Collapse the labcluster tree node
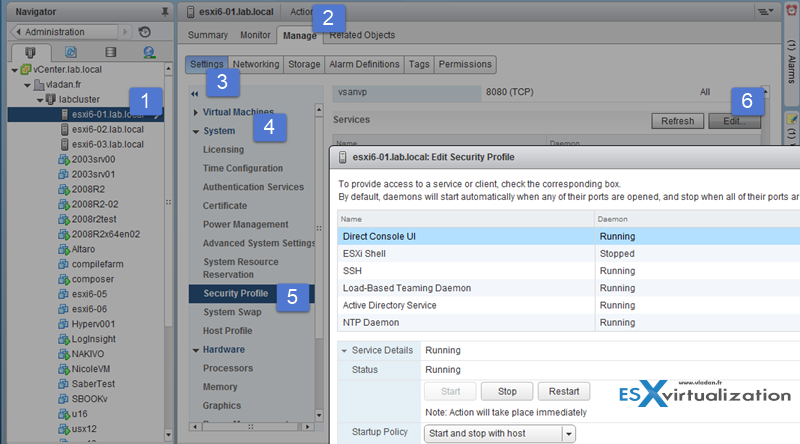 (40, 100)
